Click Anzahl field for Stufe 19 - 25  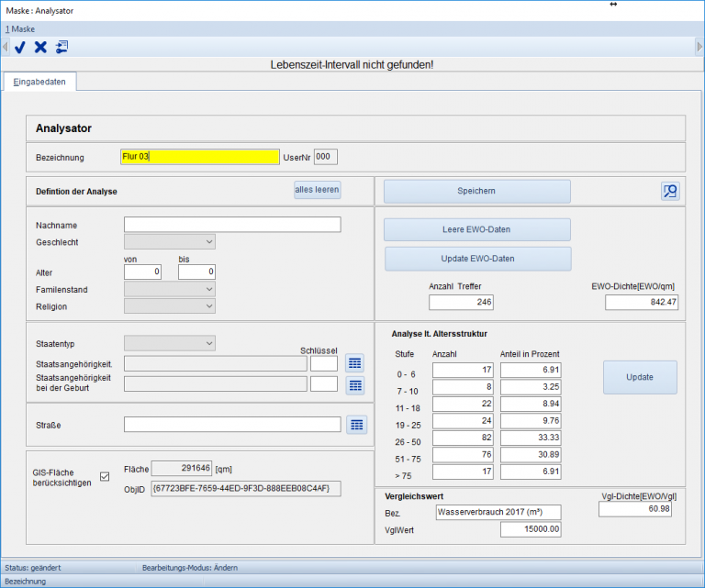[x=463, y=421]
